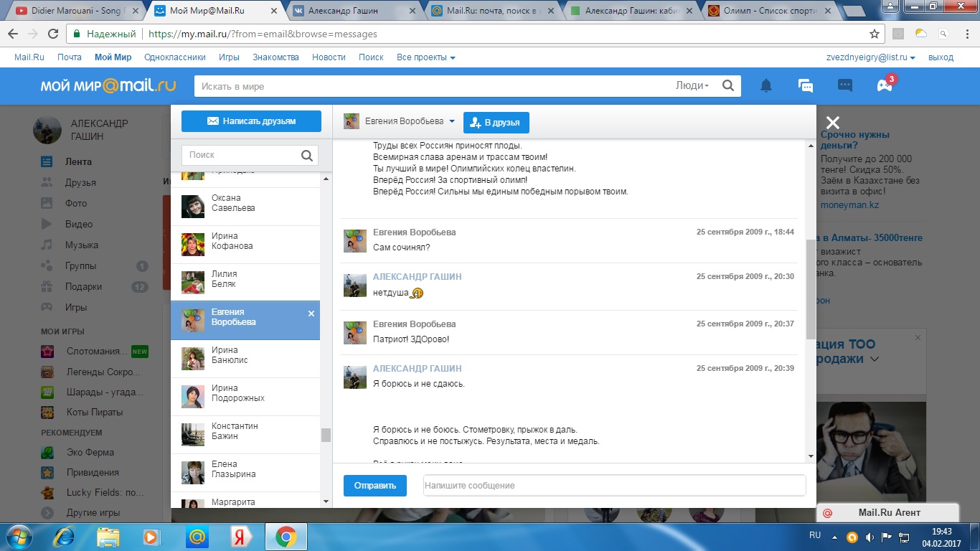Image resolution: width=980 pixels, height=551 pixels.
Task: Click В друзья button
Action: click(x=496, y=123)
